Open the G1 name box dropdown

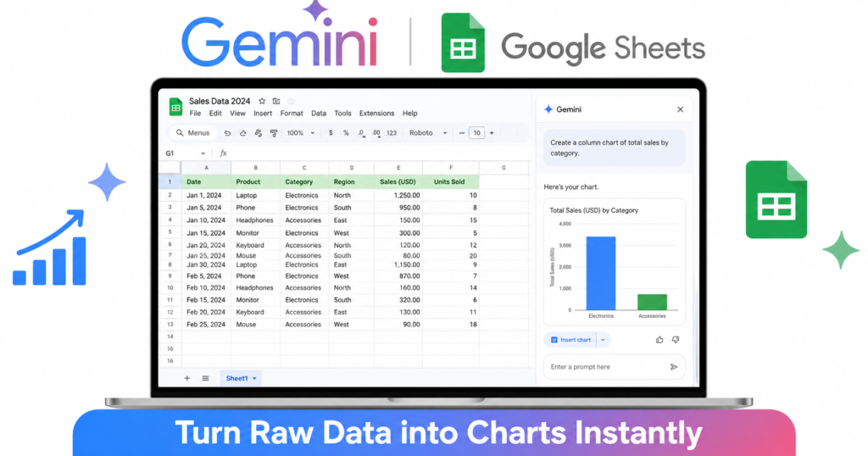[x=203, y=153]
